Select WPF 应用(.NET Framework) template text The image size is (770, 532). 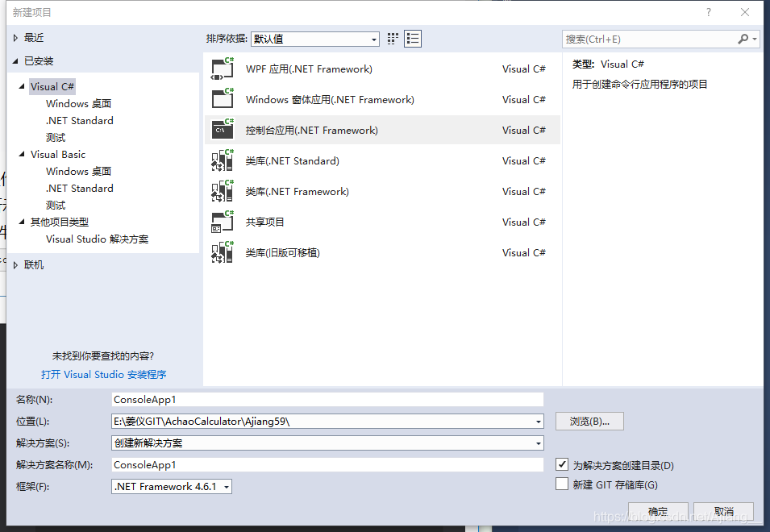[x=309, y=69]
